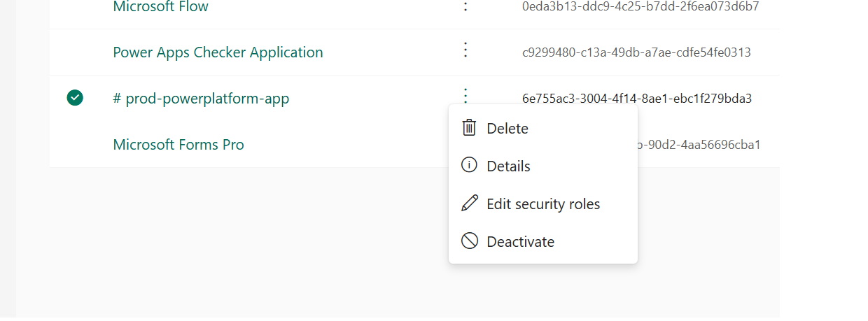Viewport: 868px width, 321px height.
Task: Open the # prod-powerplatform-app link
Action: click(201, 99)
